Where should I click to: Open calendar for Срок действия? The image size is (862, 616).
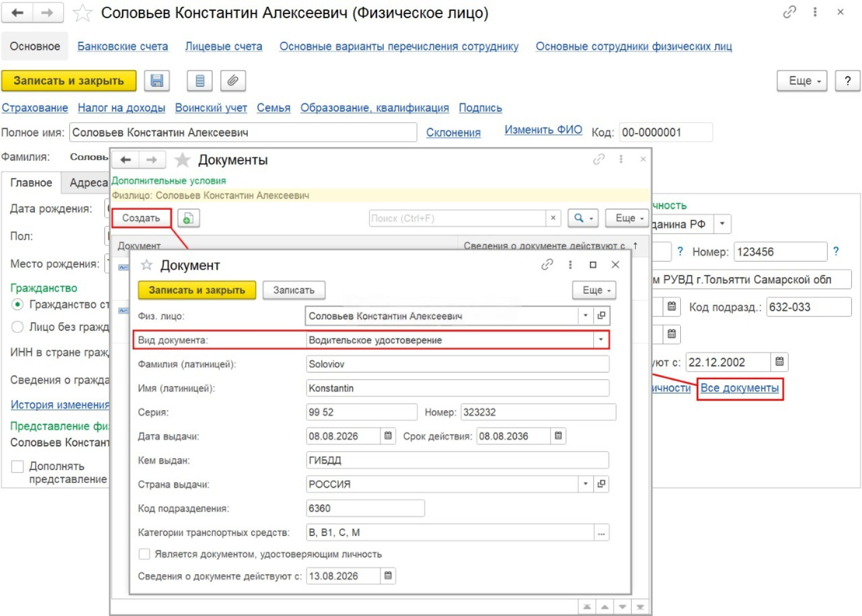point(558,435)
